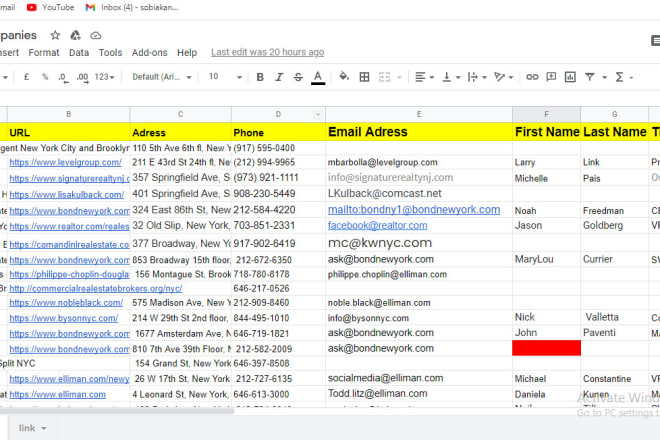Viewport: 660px width, 440px height.
Task: Create a filter icon
Action: click(590, 77)
